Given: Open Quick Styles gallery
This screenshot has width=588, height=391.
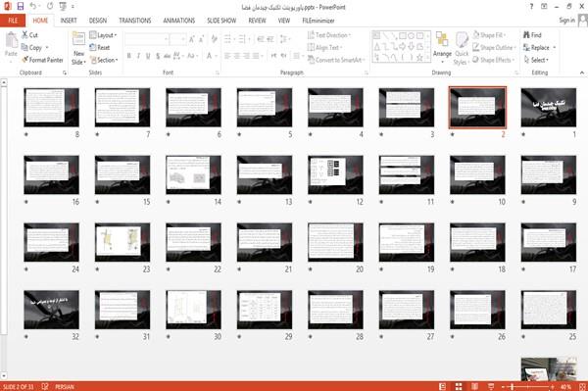Looking at the screenshot, I should coord(462,48).
